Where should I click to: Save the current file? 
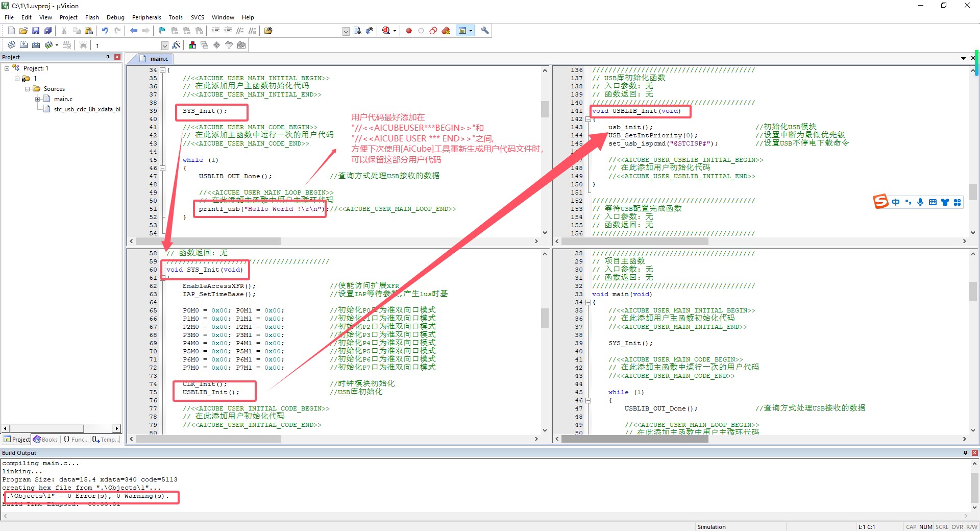36,31
